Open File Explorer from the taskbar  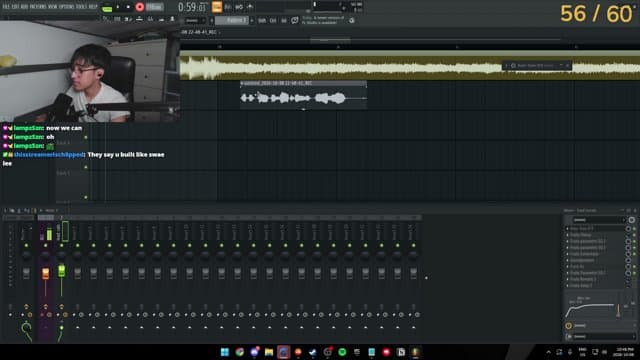(x=269, y=352)
